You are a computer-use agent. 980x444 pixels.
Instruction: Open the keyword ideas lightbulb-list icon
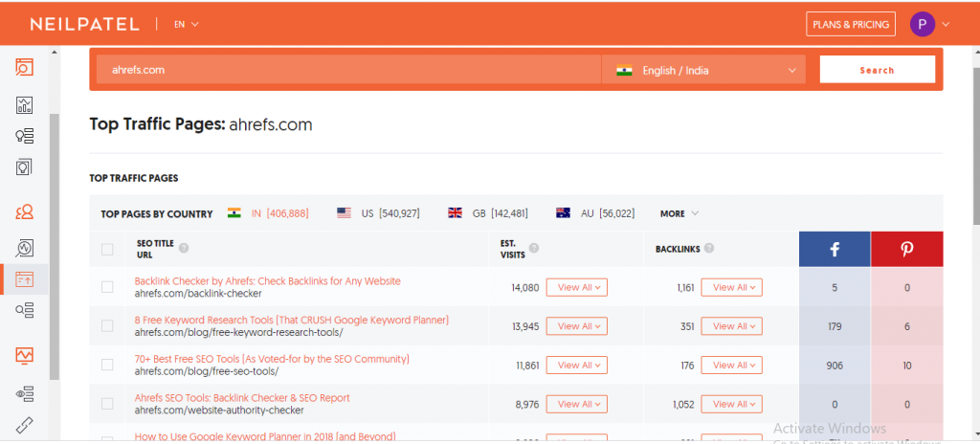24,136
